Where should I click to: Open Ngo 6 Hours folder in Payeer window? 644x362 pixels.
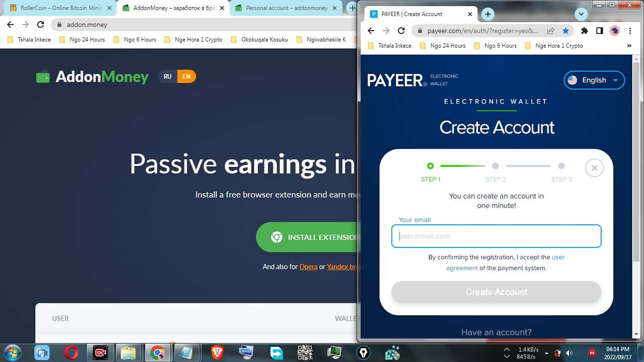pos(495,45)
